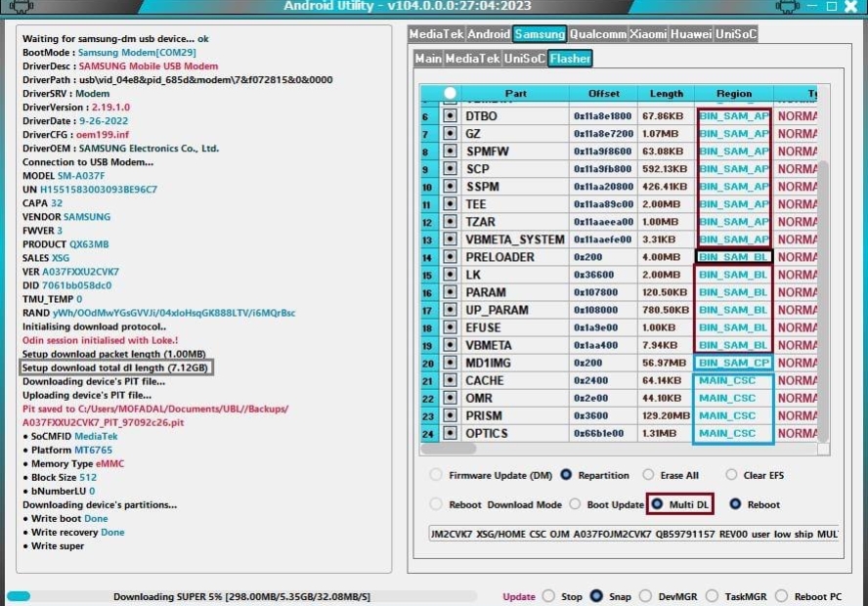Image resolution: width=868 pixels, height=606 pixels.
Task: Select the Boot Update radio option
Action: pos(575,504)
